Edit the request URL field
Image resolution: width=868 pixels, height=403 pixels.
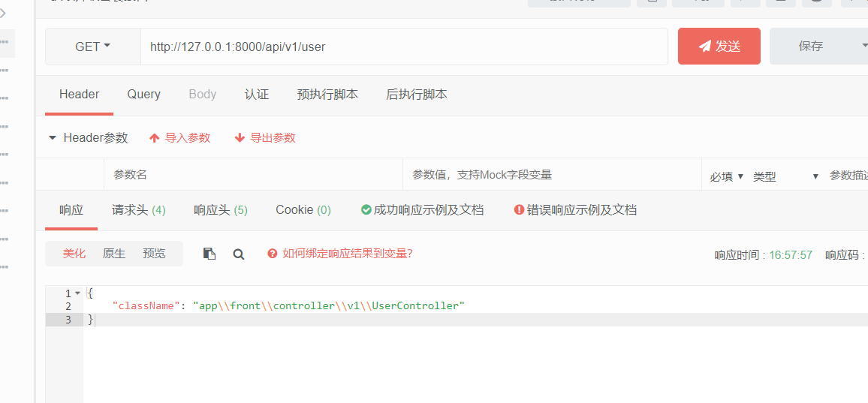tap(404, 47)
